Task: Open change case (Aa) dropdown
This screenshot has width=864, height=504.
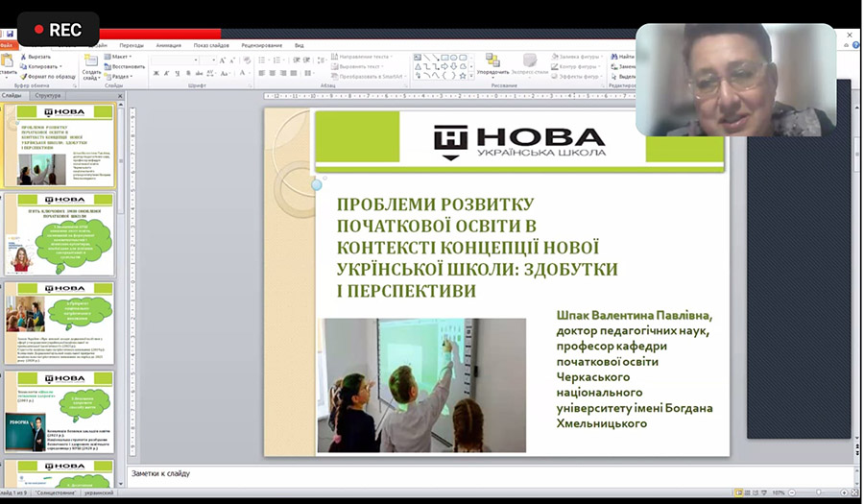Action: (226, 73)
